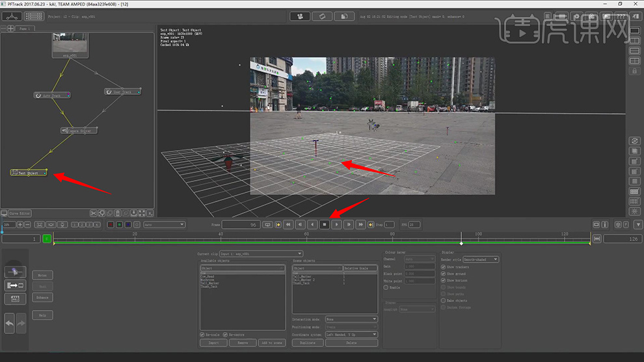The image size is (644, 362).
Task: Click the lock icon on right sidebar
Action: [634, 71]
